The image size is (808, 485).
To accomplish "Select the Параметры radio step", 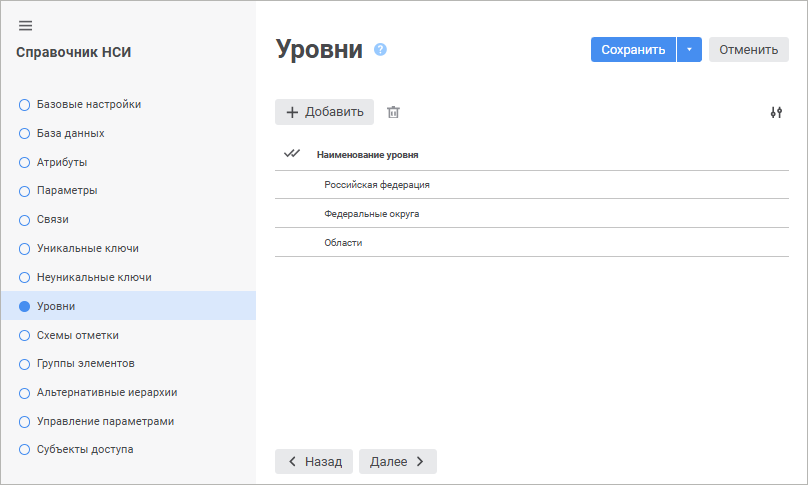I will tap(24, 191).
